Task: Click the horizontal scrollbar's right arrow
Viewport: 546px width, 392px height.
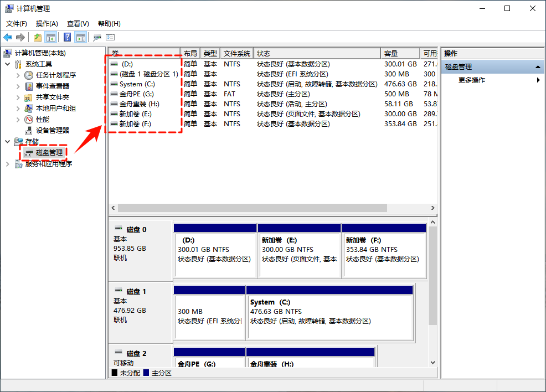Action: pyautogui.click(x=433, y=208)
